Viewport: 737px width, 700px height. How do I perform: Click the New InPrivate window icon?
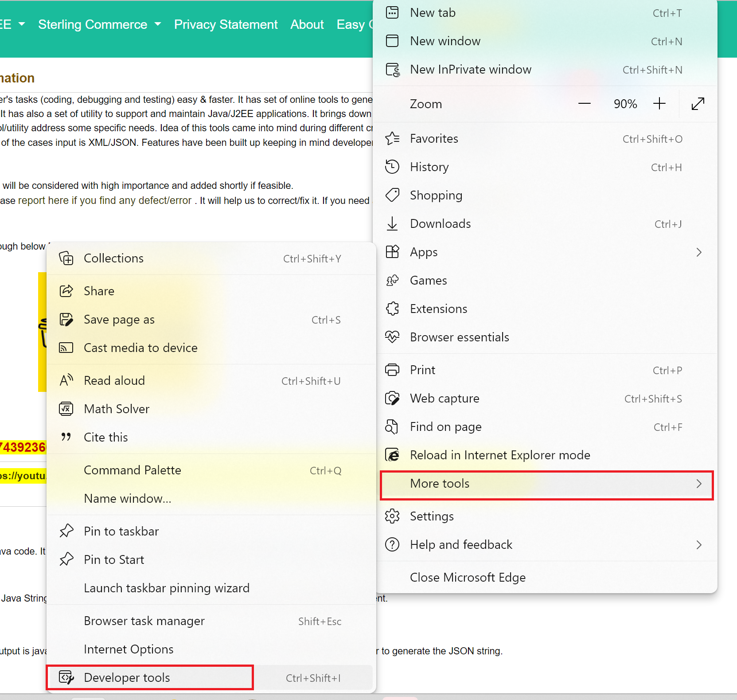393,70
